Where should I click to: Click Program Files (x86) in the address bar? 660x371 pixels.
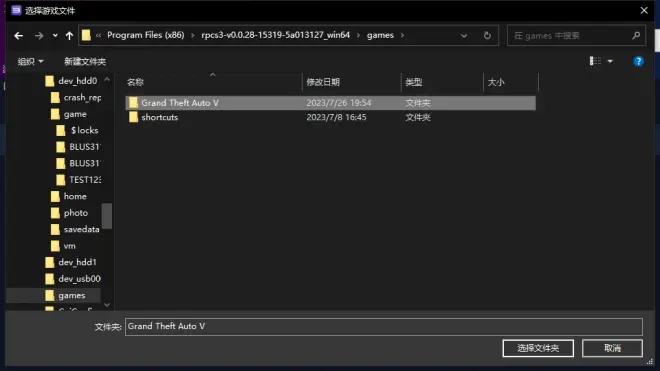146,35
